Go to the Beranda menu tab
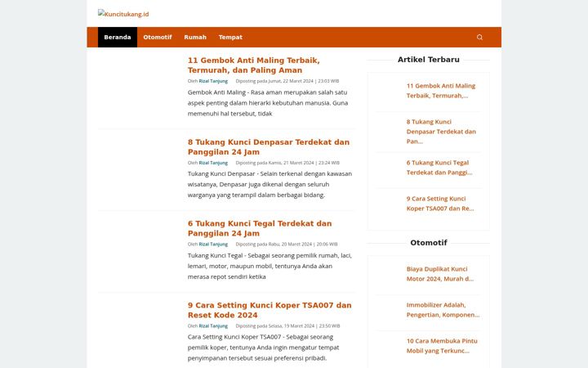Screen dimensions: 588x368 (x=118, y=37)
